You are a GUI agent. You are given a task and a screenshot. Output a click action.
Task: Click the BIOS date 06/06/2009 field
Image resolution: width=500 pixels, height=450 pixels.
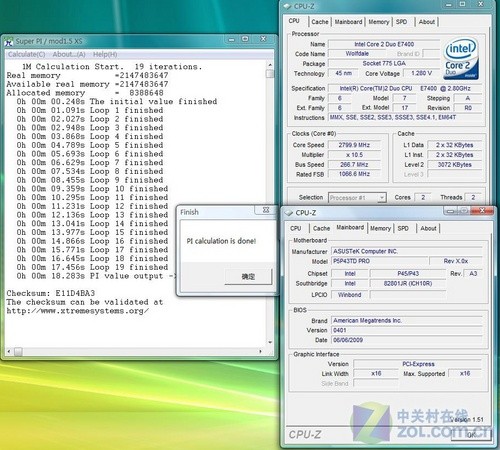(407, 340)
